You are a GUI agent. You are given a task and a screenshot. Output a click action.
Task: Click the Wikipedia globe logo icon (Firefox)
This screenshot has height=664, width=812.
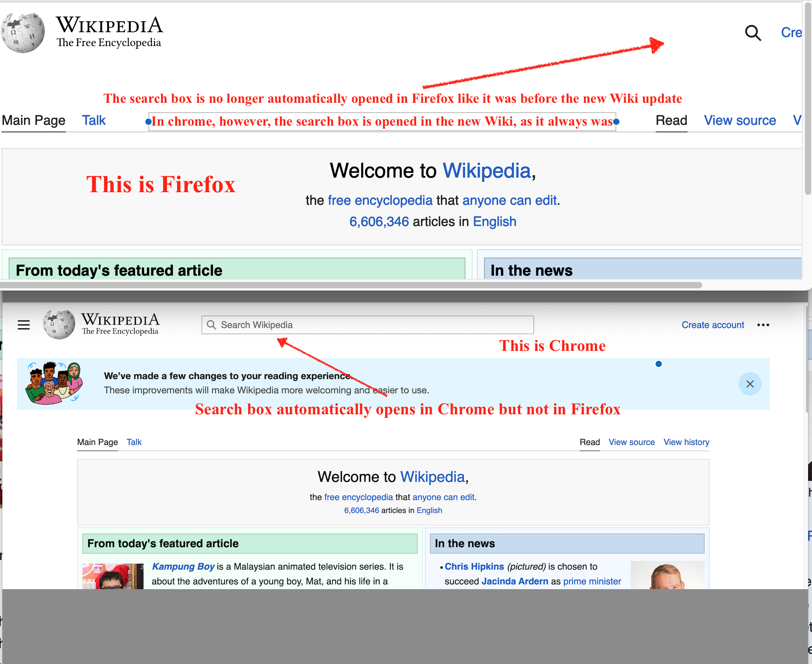[x=24, y=32]
